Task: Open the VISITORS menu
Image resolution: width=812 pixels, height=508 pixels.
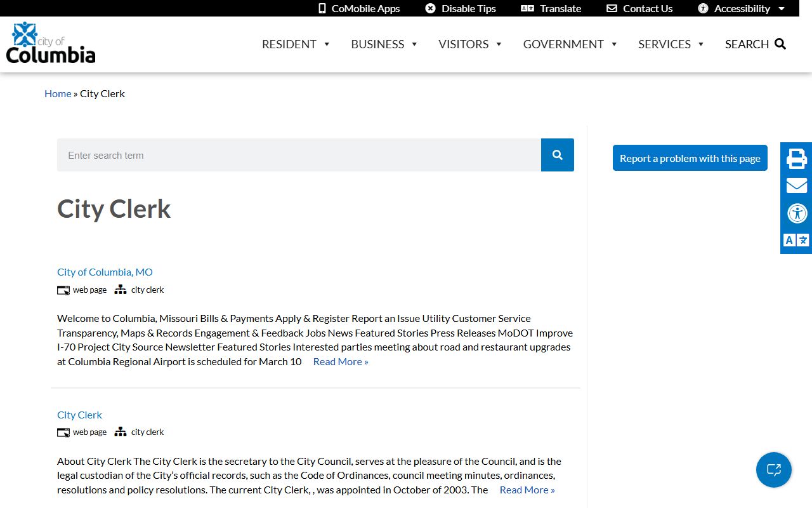Action: pyautogui.click(x=464, y=44)
